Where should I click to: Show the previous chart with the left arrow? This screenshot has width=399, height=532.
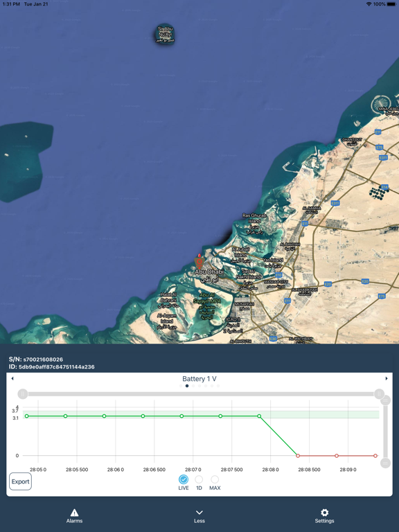click(12, 378)
